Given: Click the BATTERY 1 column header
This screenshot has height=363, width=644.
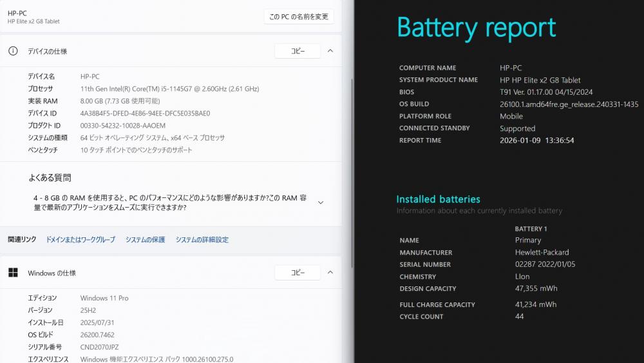Looking at the screenshot, I should click(x=531, y=229).
